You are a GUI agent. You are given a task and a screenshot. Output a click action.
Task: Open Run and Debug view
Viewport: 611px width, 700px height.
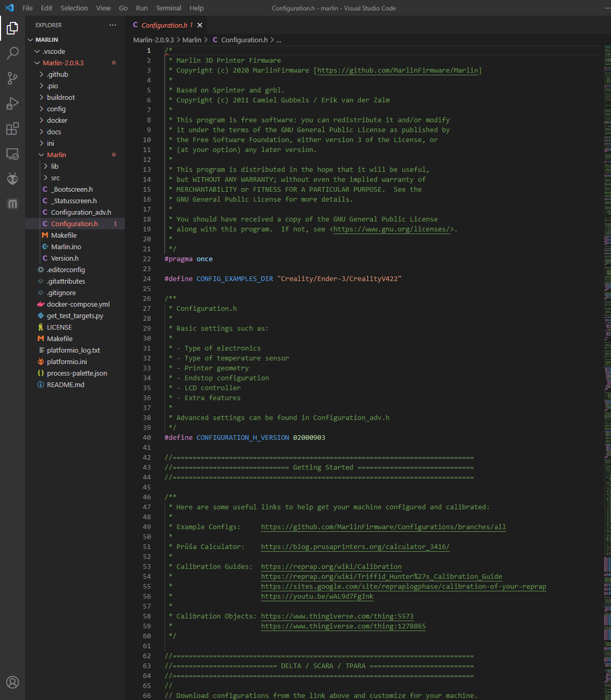(13, 103)
